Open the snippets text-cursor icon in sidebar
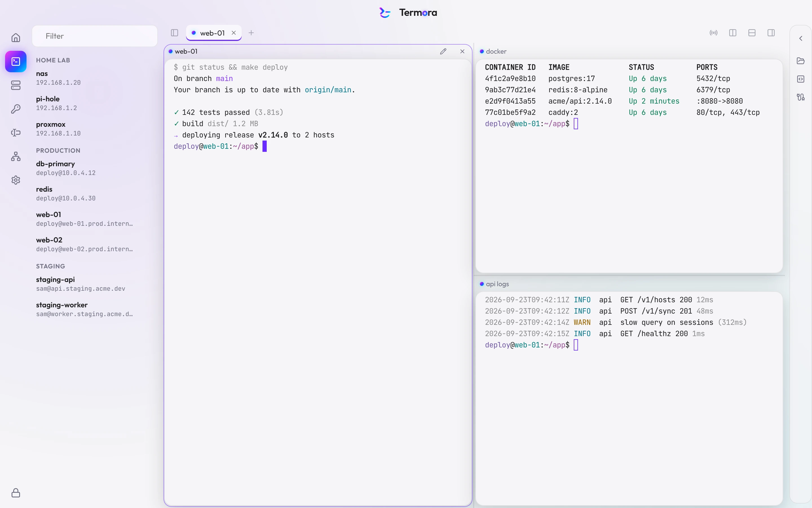The image size is (812, 508). pos(16,133)
